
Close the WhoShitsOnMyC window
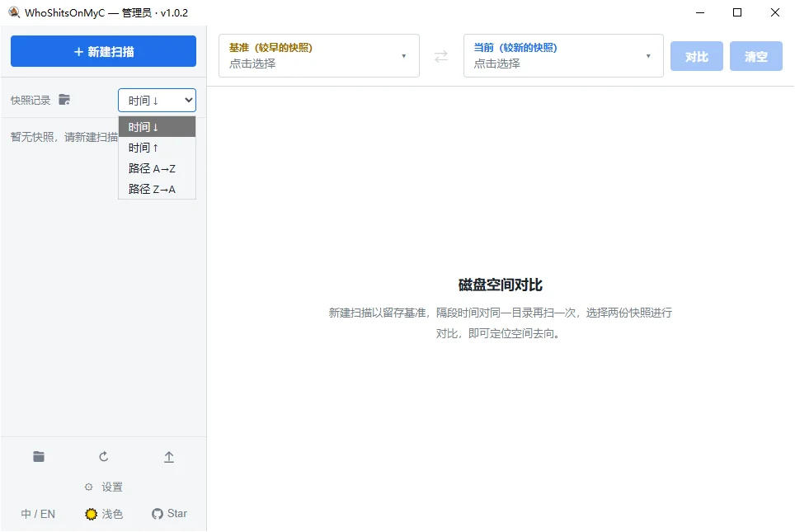(774, 12)
